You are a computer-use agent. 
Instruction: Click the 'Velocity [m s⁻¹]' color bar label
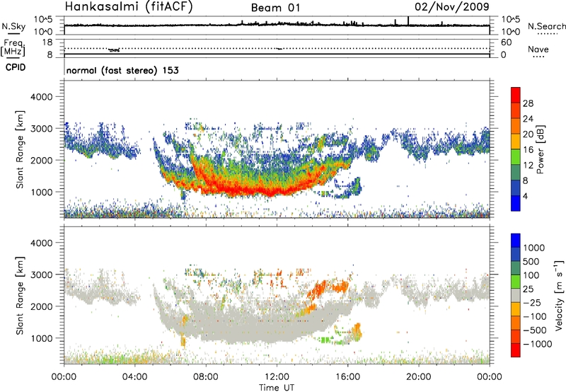point(559,295)
